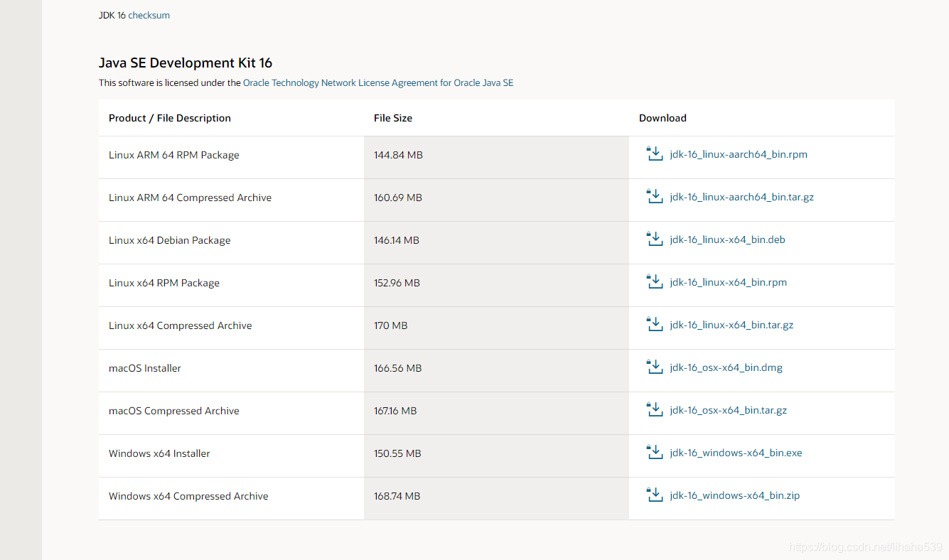The height and width of the screenshot is (560, 949).
Task: Click download icon for jdk-16_windows-x64_bin.exe
Action: 655,452
